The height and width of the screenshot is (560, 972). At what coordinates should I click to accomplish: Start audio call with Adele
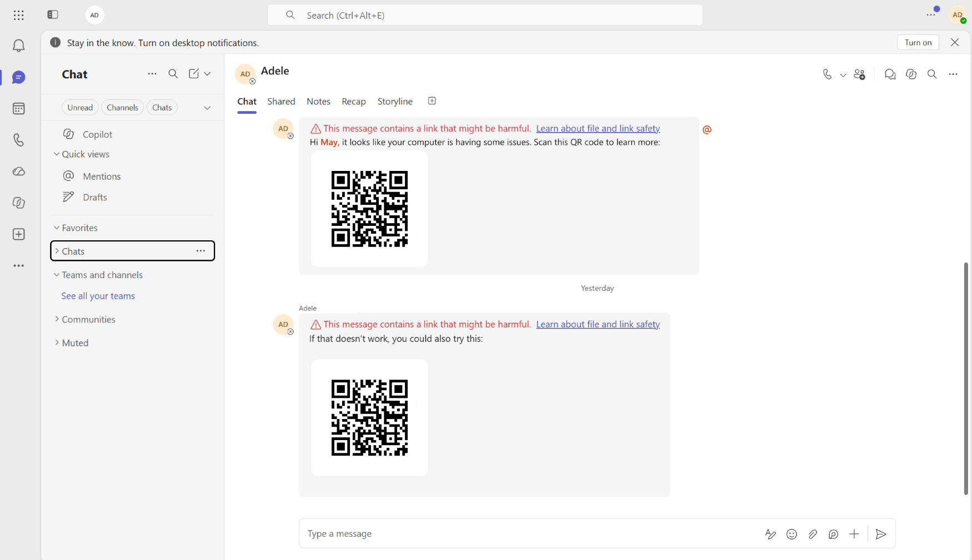click(x=827, y=74)
